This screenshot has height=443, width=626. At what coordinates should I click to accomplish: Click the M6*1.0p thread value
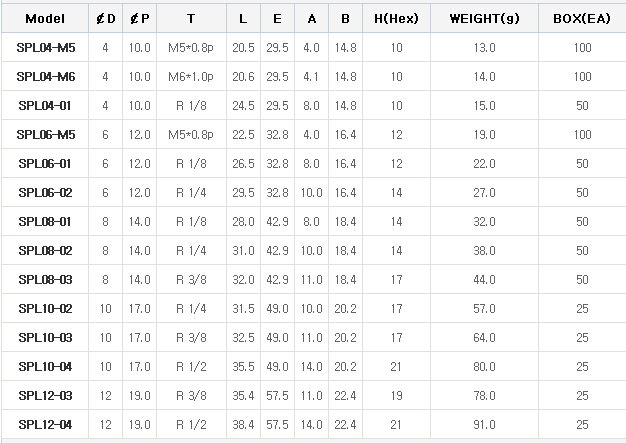[x=191, y=76]
